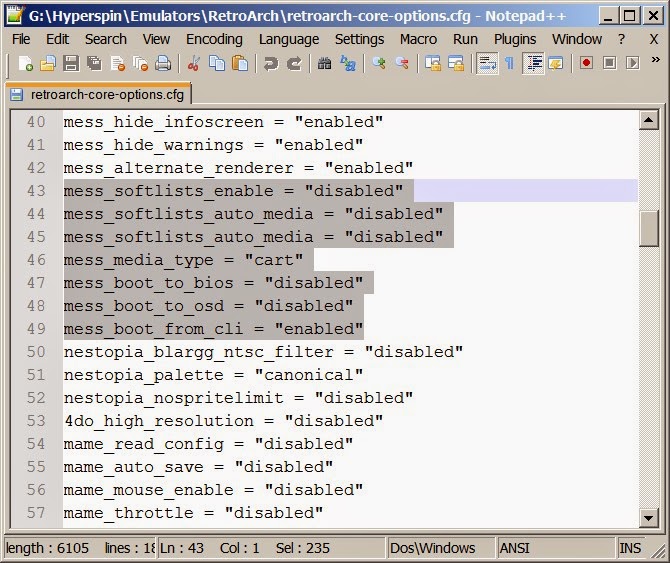The width and height of the screenshot is (670, 563).
Task: Undo the last action
Action: coord(270,64)
